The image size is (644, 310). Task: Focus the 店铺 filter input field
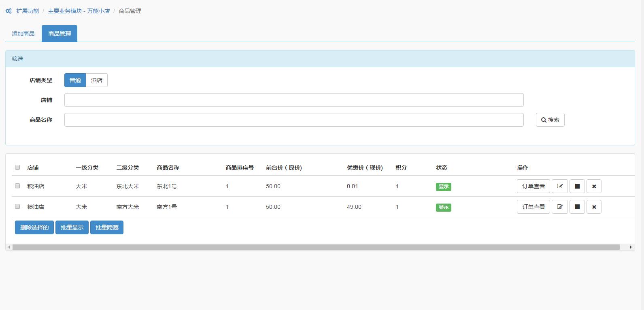pyautogui.click(x=294, y=100)
